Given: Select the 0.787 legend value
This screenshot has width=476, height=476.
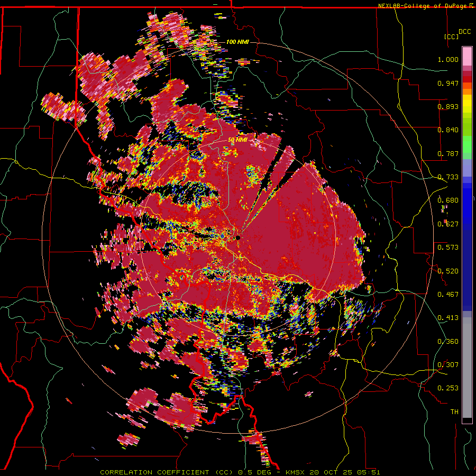Looking at the screenshot, I should point(448,153).
